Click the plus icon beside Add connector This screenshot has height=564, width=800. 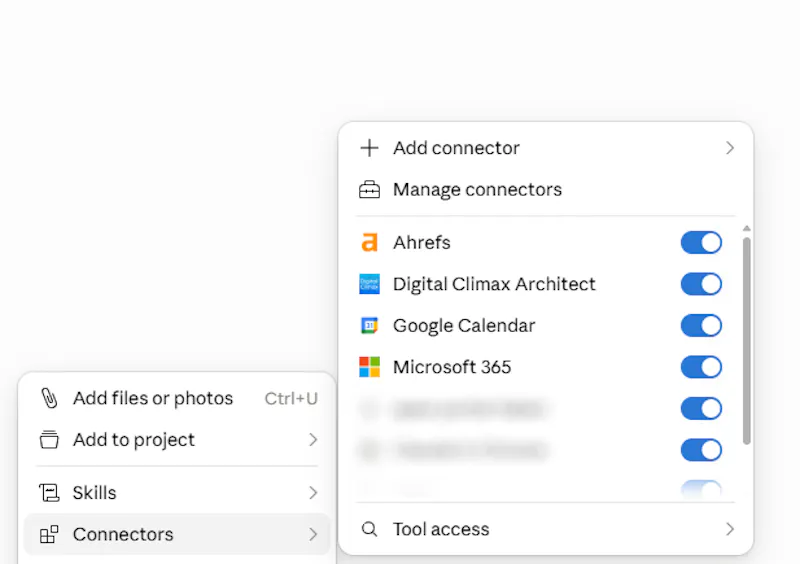pos(369,148)
